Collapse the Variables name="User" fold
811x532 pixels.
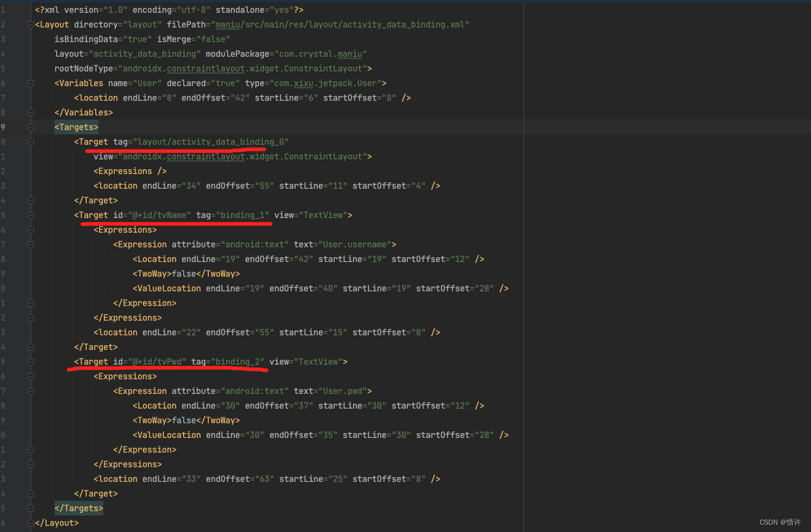click(31, 84)
